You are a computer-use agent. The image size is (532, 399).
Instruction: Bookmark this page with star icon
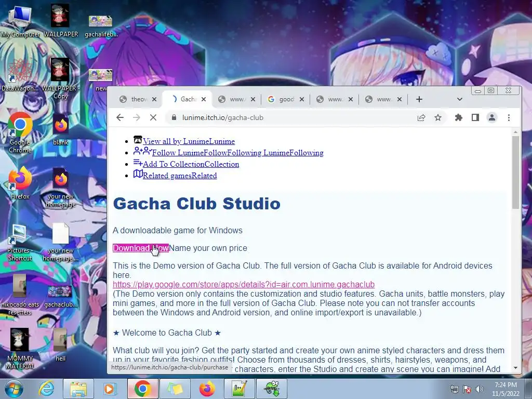click(x=438, y=118)
